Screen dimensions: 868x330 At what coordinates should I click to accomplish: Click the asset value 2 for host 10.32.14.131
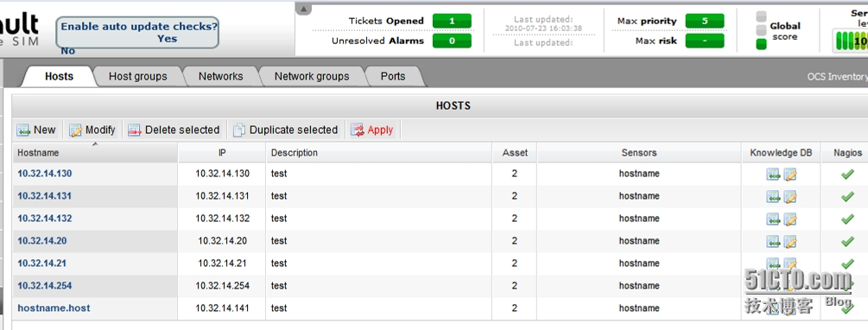[x=515, y=196]
